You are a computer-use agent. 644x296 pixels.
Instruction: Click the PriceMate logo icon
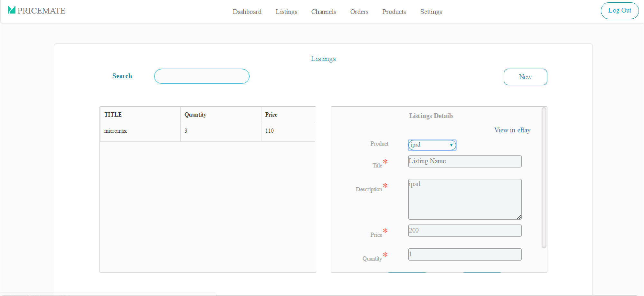tap(12, 10)
